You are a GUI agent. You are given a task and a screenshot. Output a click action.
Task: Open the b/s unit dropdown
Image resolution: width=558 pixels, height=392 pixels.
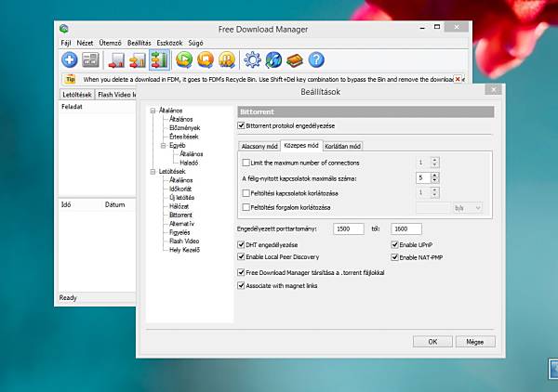coord(468,208)
